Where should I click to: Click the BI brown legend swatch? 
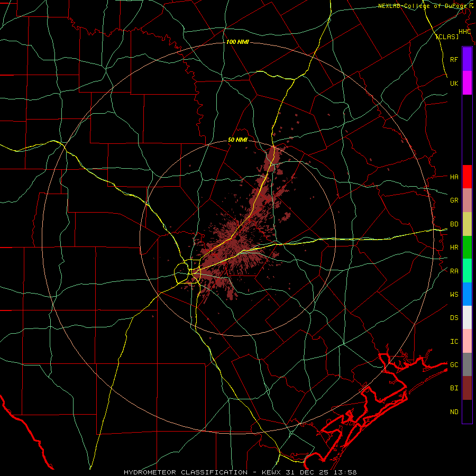(467, 388)
